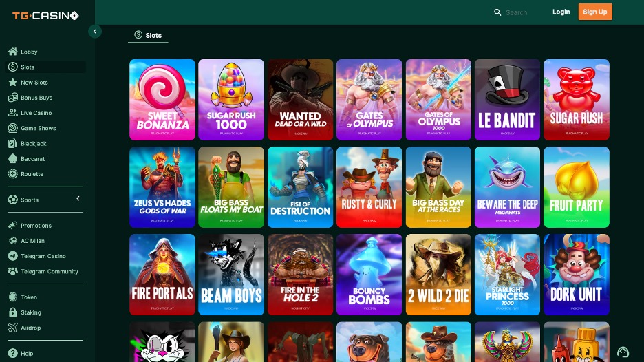Click the Roulette wheel icon
The width and height of the screenshot is (644, 362).
(12, 174)
